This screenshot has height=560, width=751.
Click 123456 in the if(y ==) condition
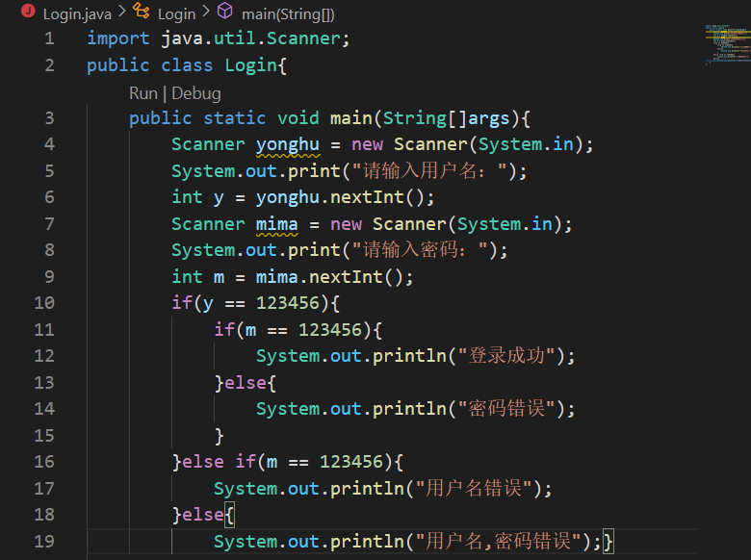pyautogui.click(x=287, y=303)
